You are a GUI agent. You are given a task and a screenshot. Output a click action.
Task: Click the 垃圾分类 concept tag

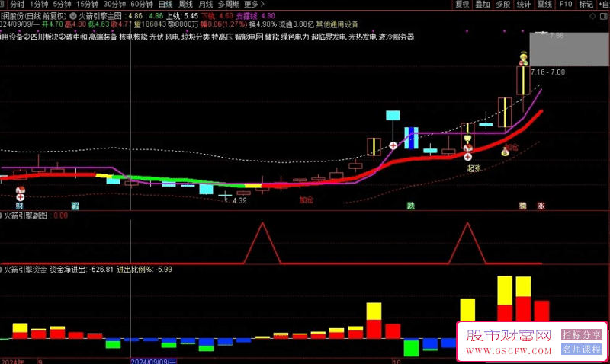pos(196,37)
